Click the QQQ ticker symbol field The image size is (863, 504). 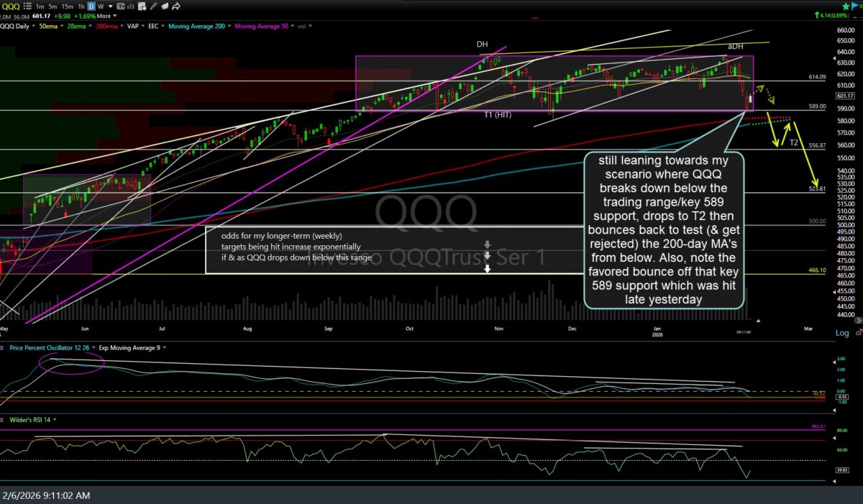(x=11, y=6)
